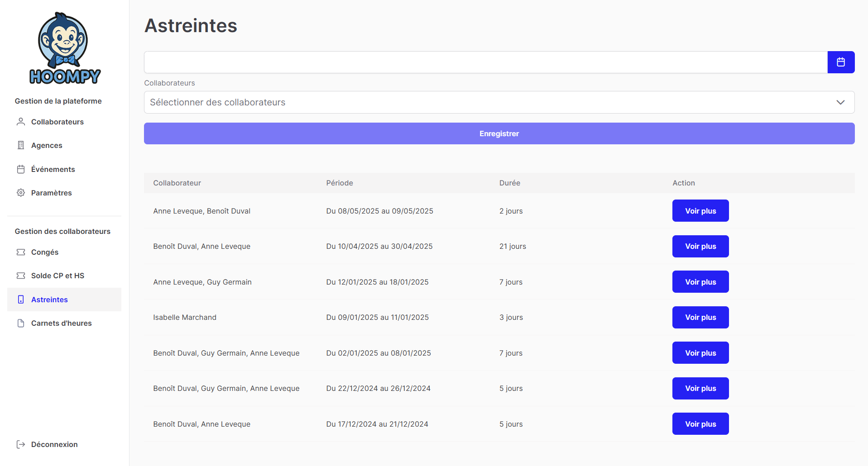This screenshot has height=466, width=868.
Task: Open the Sélectionner des collaborateurs dropdown
Action: pyautogui.click(x=489, y=102)
